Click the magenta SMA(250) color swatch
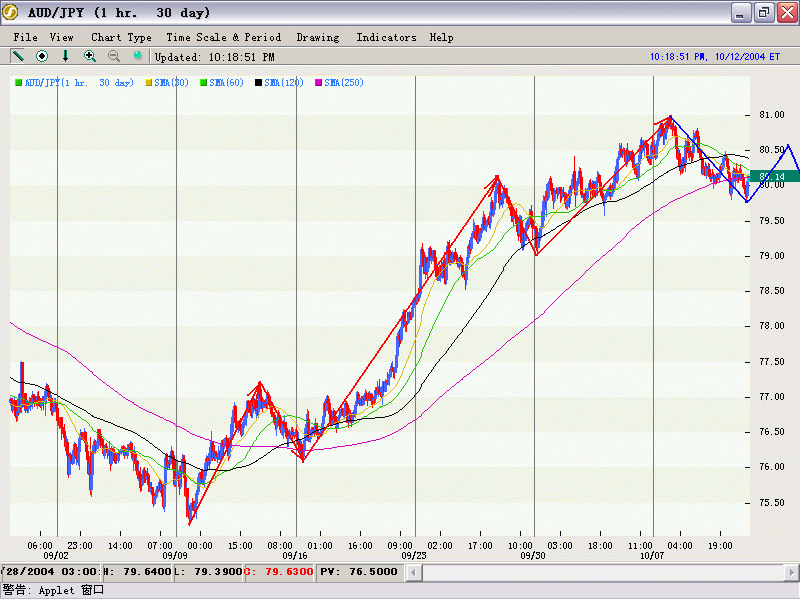 [x=319, y=83]
